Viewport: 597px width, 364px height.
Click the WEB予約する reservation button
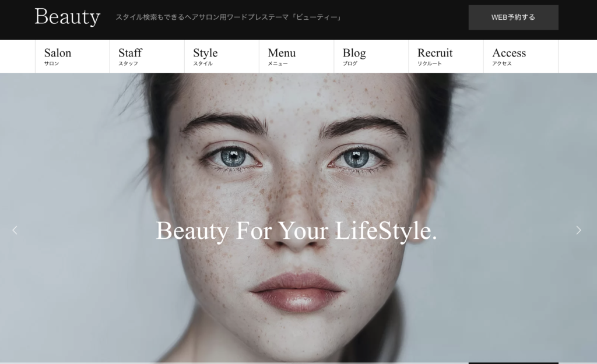pos(514,17)
